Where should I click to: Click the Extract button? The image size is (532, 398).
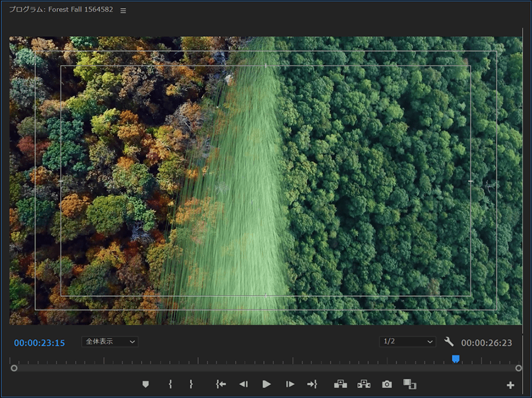(x=364, y=384)
